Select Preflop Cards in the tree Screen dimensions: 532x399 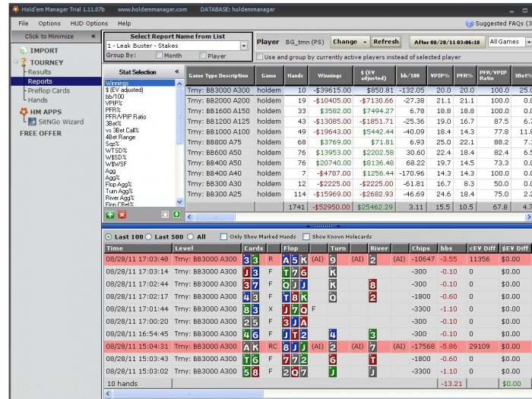point(49,90)
